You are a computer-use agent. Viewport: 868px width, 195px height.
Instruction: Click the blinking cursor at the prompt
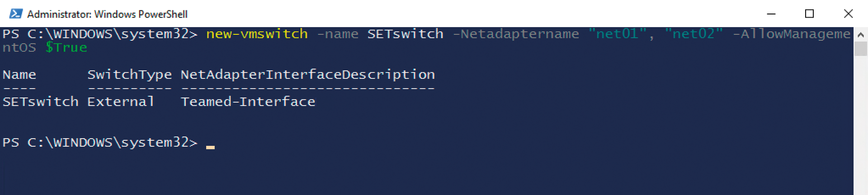click(x=210, y=147)
